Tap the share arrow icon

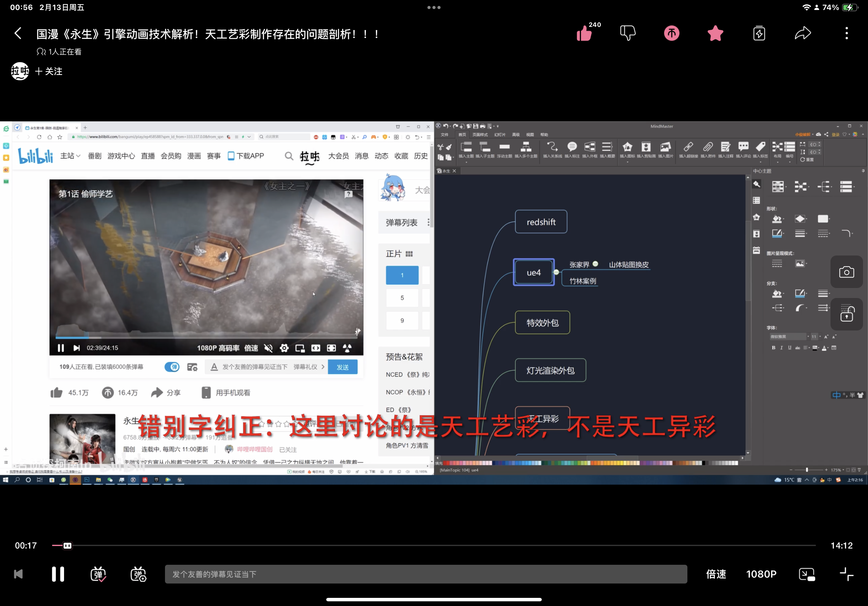[x=803, y=33]
